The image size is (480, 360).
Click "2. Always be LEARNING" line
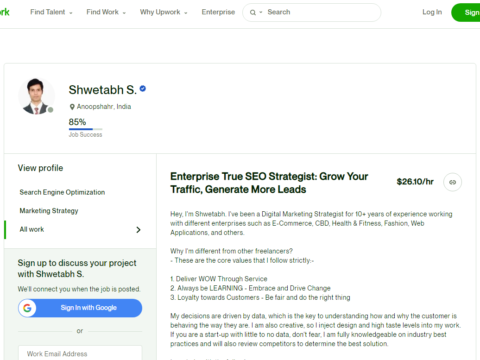250,288
